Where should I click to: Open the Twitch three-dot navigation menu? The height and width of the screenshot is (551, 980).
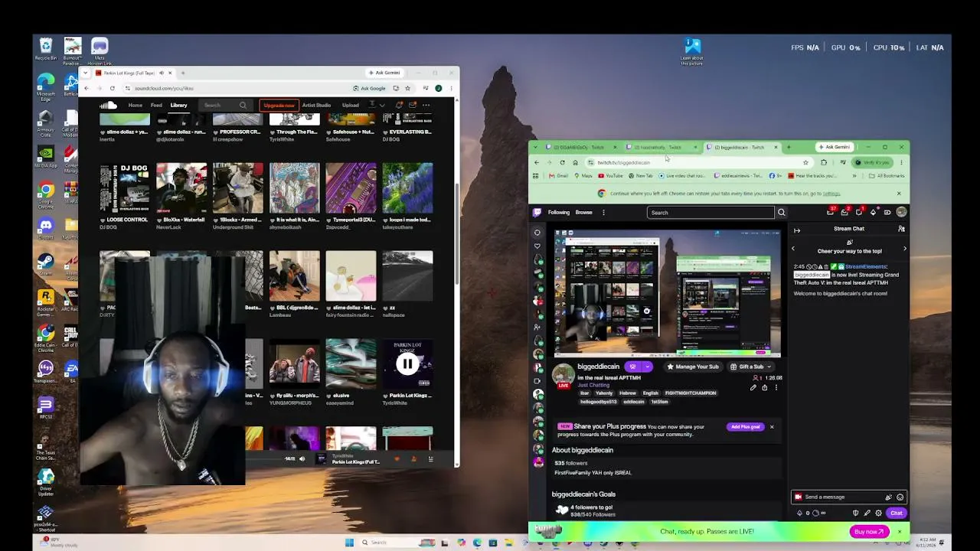coord(603,212)
